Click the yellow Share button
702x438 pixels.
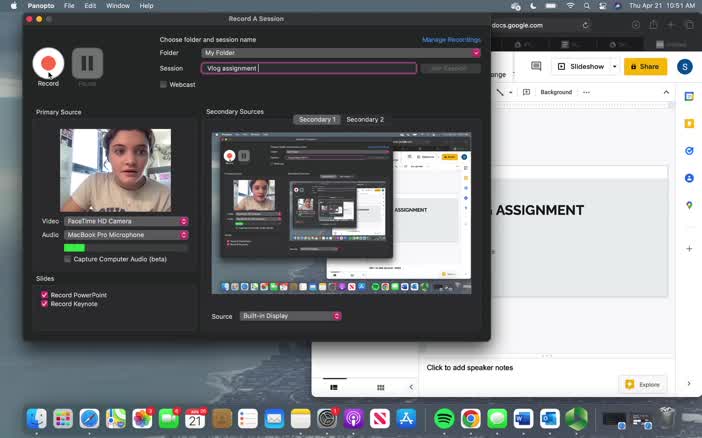645,66
